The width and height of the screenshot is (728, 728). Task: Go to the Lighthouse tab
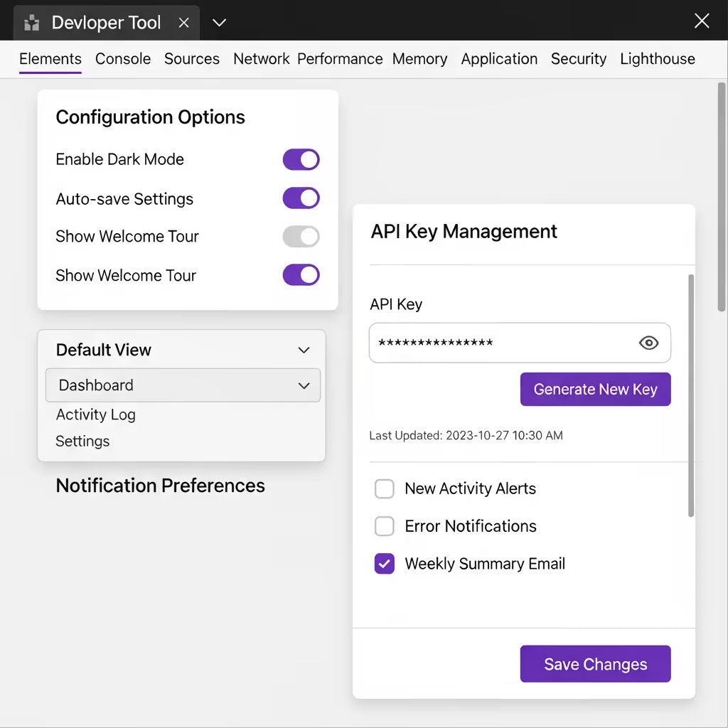[x=657, y=59]
